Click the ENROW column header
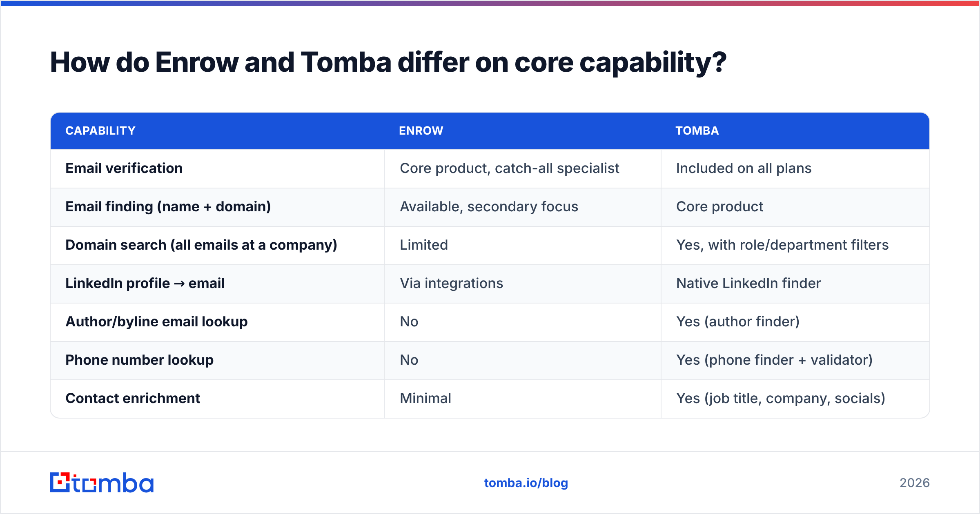The image size is (980, 514). pos(421,131)
